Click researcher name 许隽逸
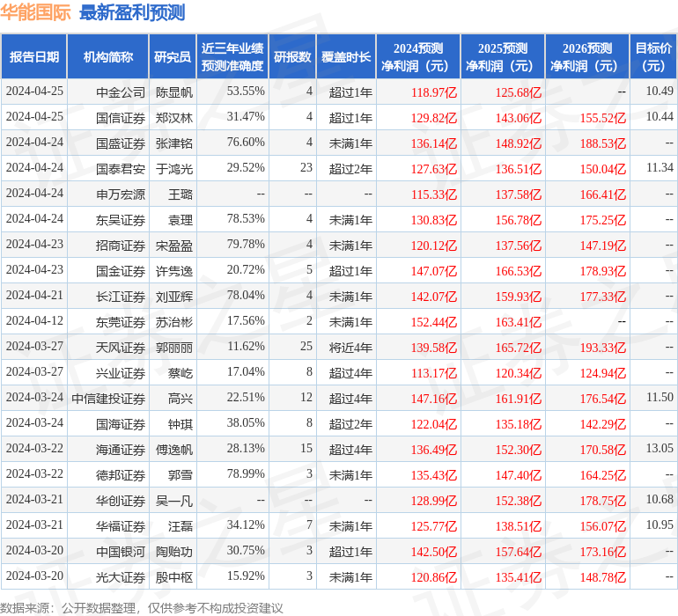Screen dimensions: 678x616 174,271
